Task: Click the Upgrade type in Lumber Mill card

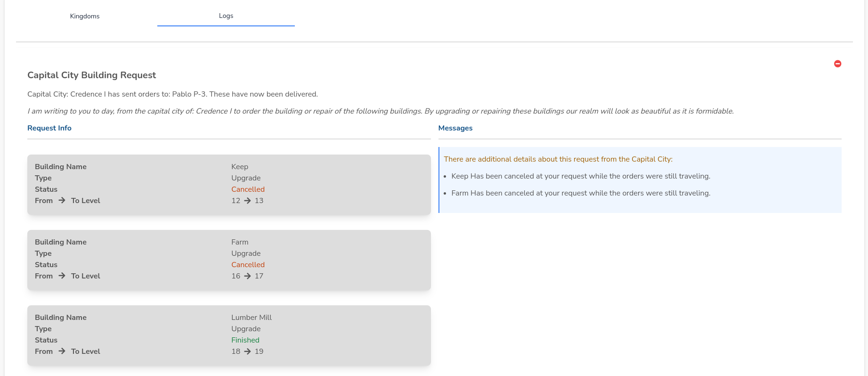Action: tap(246, 329)
